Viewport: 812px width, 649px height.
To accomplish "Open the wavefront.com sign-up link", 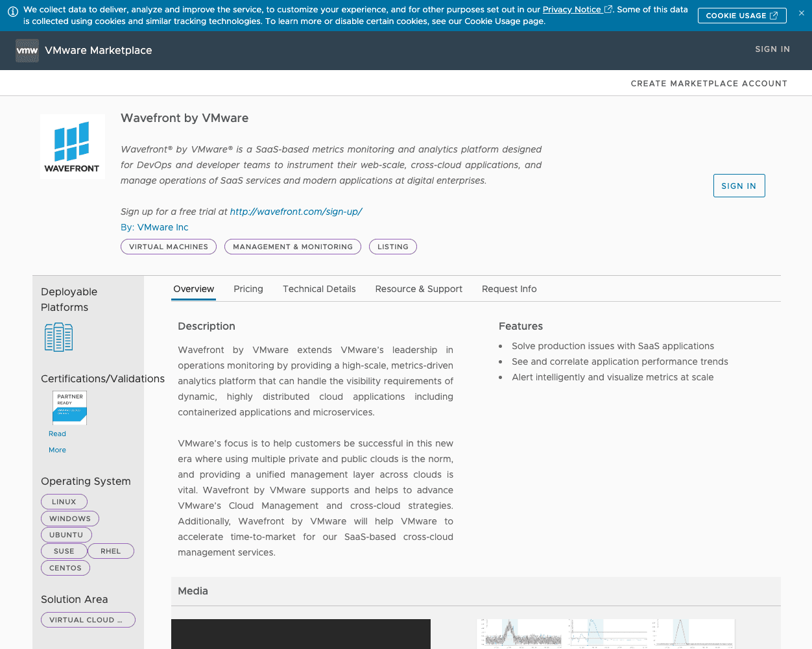I will click(x=296, y=212).
